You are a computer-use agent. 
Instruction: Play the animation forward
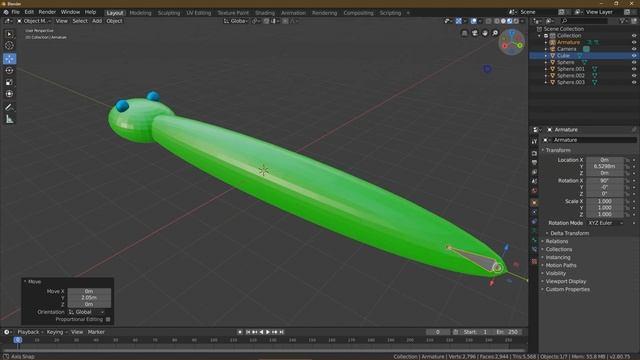pos(268,332)
